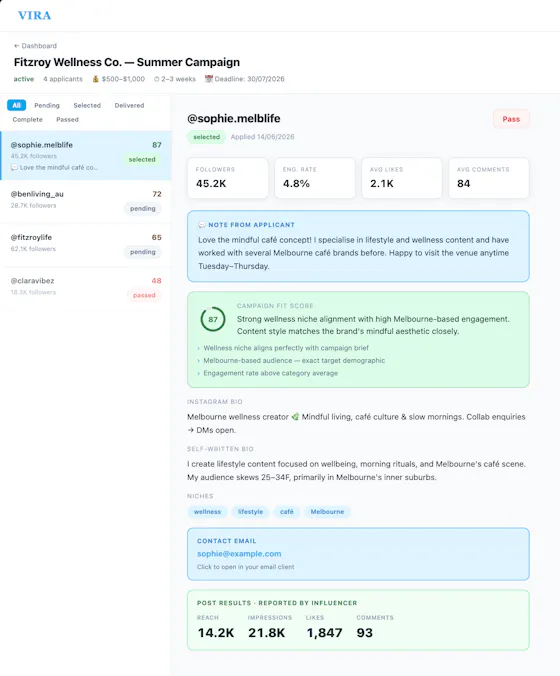
Task: Show the Selected applicants tab
Action: 87,105
